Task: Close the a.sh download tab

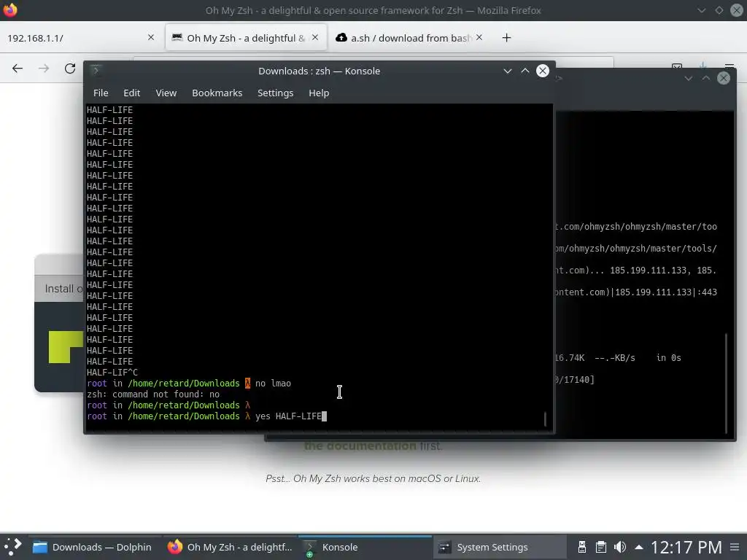Action: tap(479, 37)
